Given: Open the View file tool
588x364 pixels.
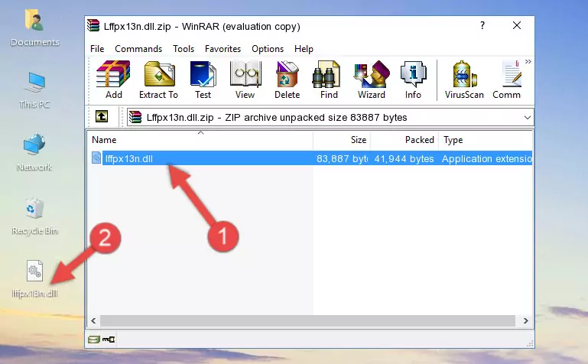Looking at the screenshot, I should [245, 80].
